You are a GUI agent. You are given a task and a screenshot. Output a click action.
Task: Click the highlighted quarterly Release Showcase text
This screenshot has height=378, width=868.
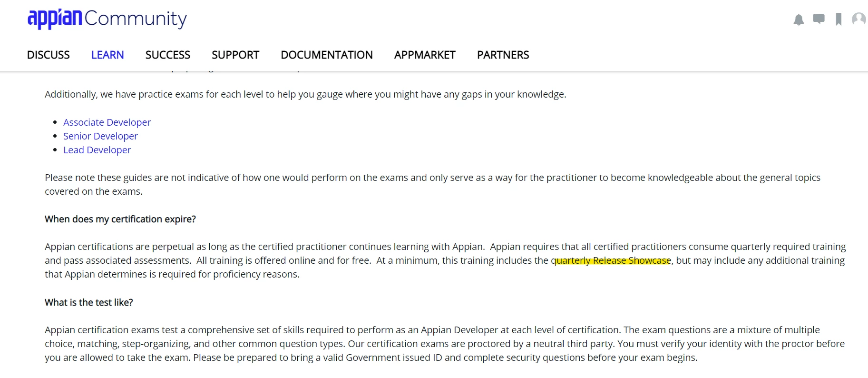[x=611, y=260]
